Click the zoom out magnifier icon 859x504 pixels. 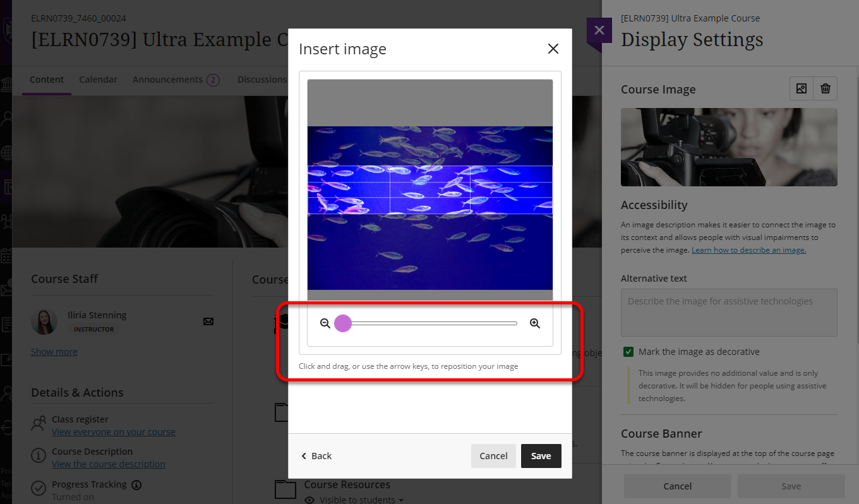coord(325,323)
